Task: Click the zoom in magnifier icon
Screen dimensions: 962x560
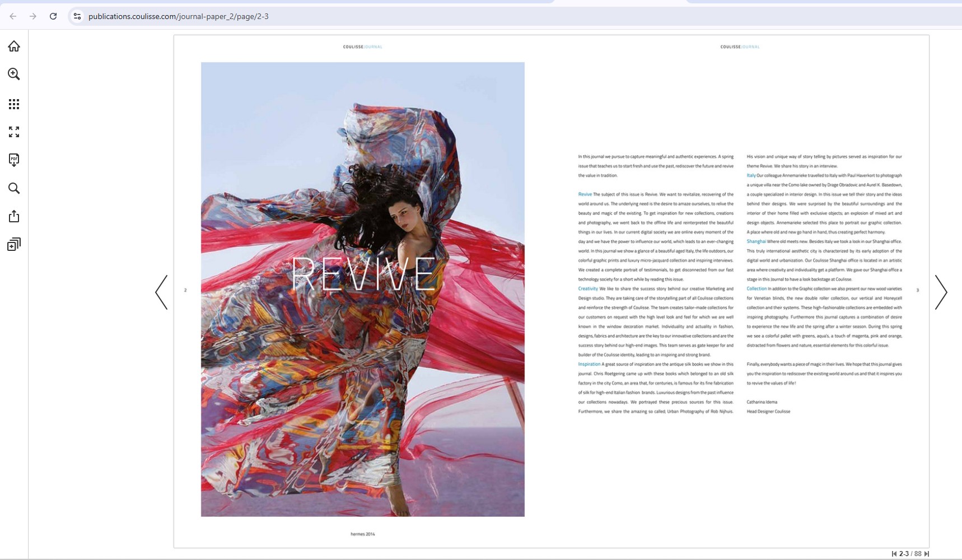Action: click(x=14, y=74)
